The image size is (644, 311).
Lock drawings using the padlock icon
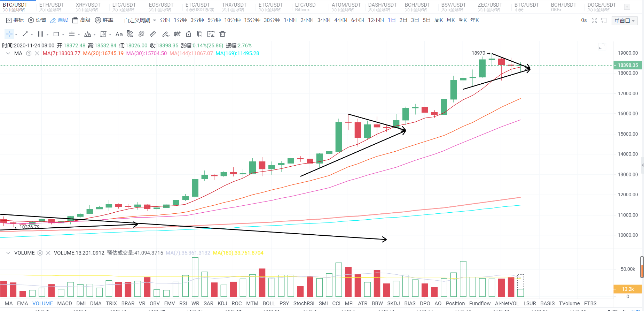(x=188, y=34)
